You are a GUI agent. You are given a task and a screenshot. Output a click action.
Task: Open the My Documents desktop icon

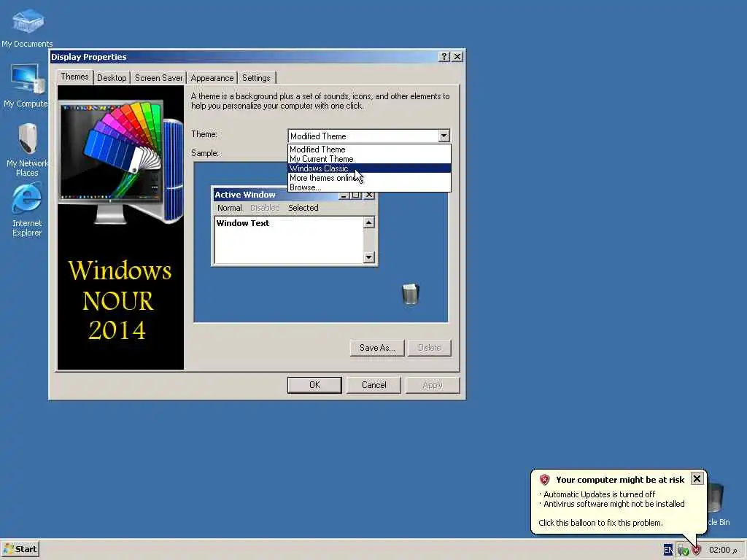[x=27, y=28]
